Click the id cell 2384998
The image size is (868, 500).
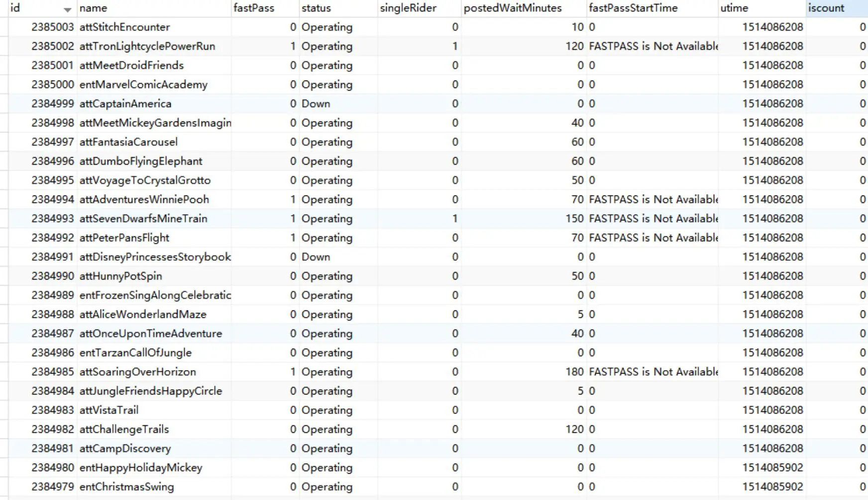43,123
